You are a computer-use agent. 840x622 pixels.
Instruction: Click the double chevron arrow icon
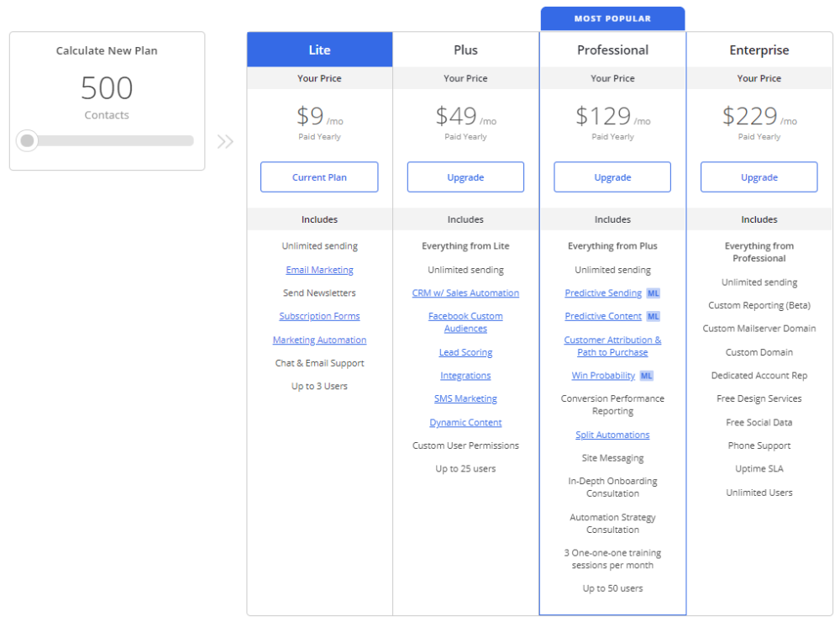pos(225,141)
